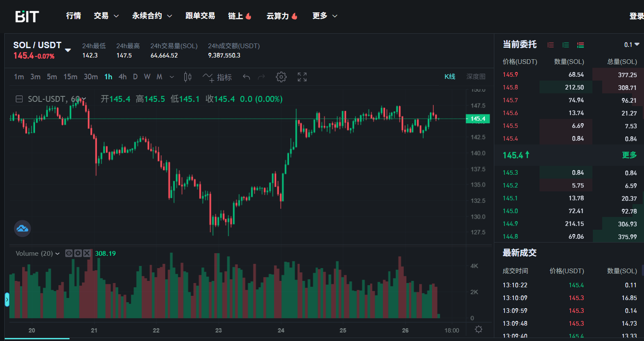Open the 指标 indicators menu
The height and width of the screenshot is (341, 644).
tap(217, 77)
